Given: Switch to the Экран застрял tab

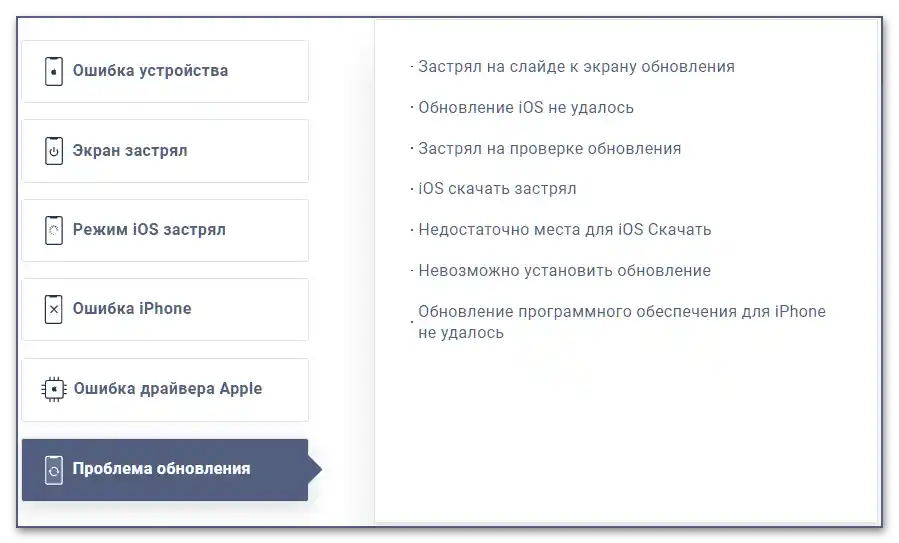Looking at the screenshot, I should click(x=165, y=151).
